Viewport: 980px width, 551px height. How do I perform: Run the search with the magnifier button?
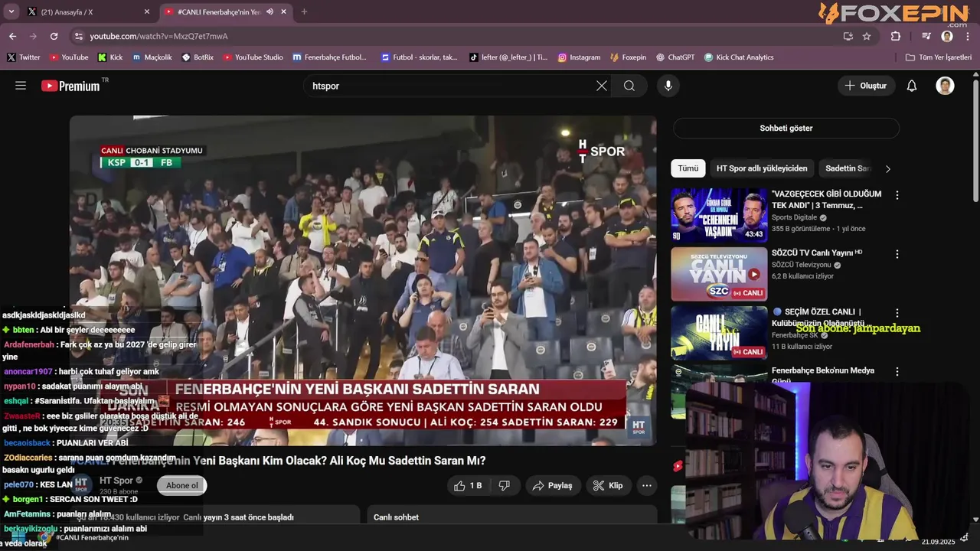[629, 86]
